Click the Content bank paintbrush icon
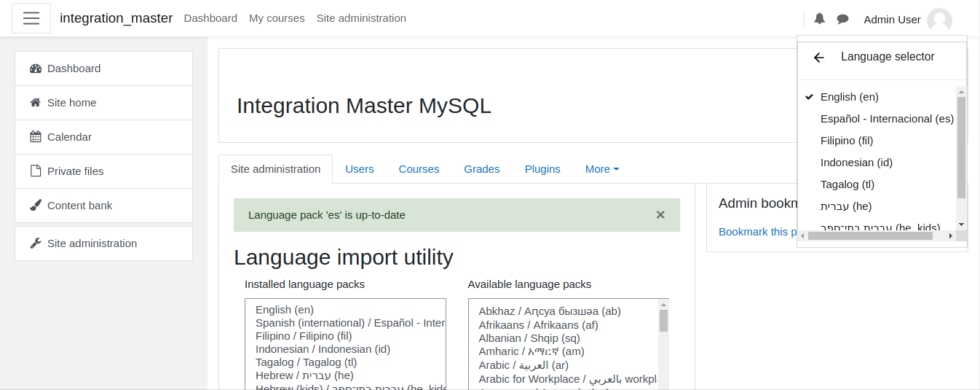980x390 pixels. point(36,206)
